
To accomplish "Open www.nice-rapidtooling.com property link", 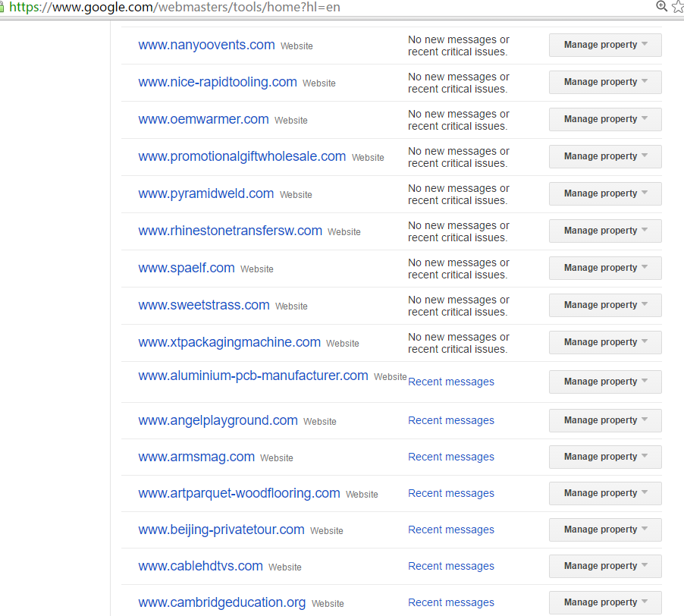I will click(217, 82).
